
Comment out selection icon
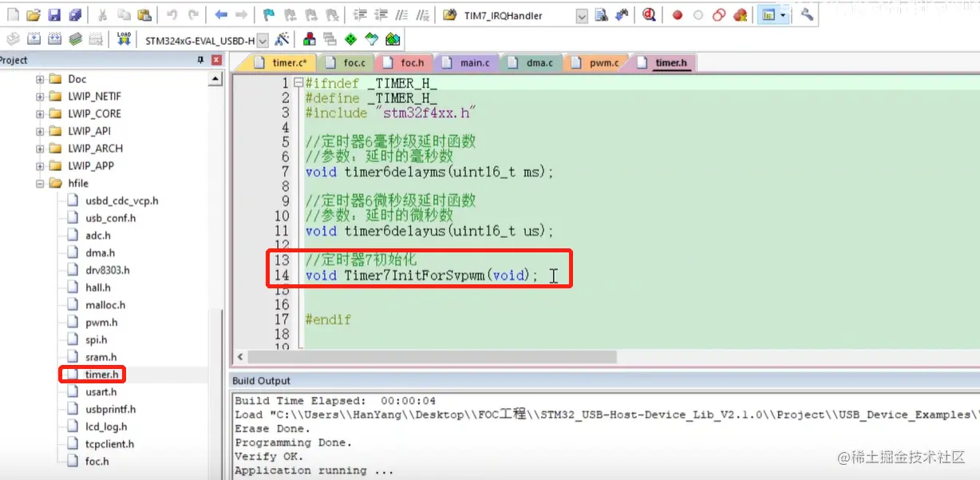click(x=402, y=14)
